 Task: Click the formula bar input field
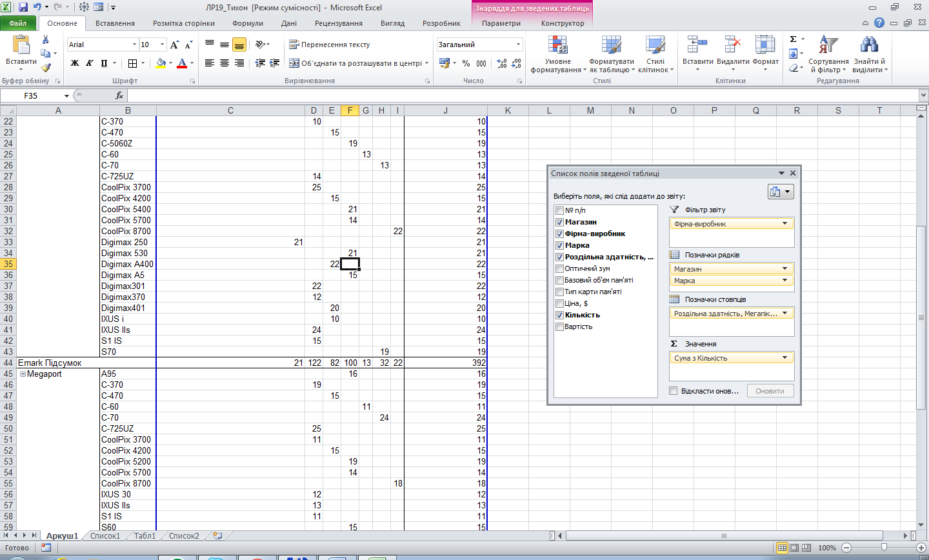coord(523,95)
